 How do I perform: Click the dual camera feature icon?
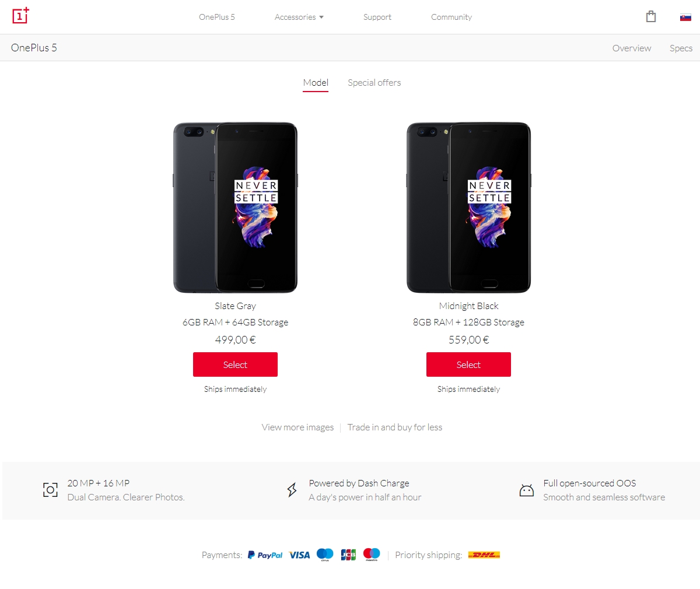tap(51, 490)
